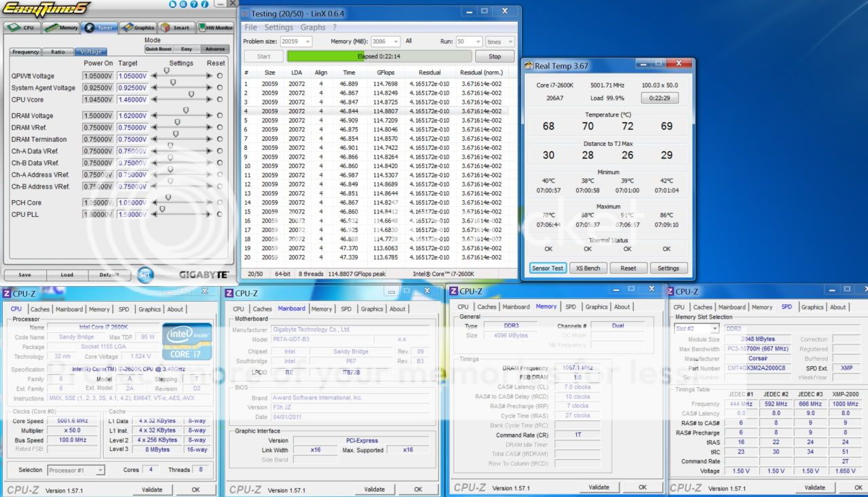Open the Smart tab in EasyTune6
Viewport: 868px width, 497px height.
[x=175, y=28]
